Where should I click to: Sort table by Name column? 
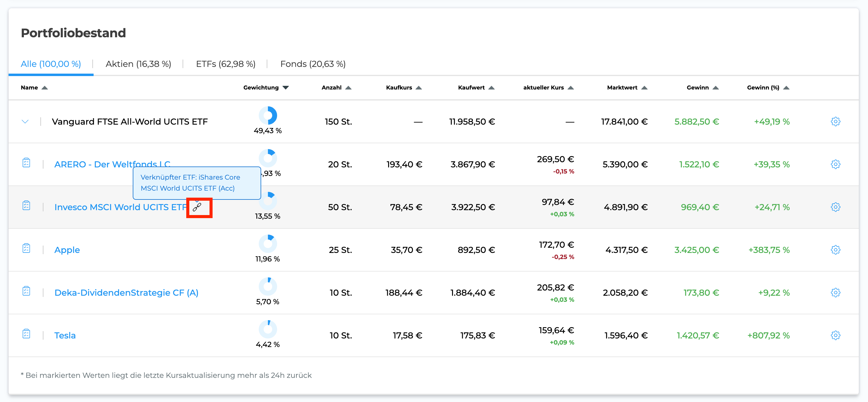pyautogui.click(x=34, y=87)
